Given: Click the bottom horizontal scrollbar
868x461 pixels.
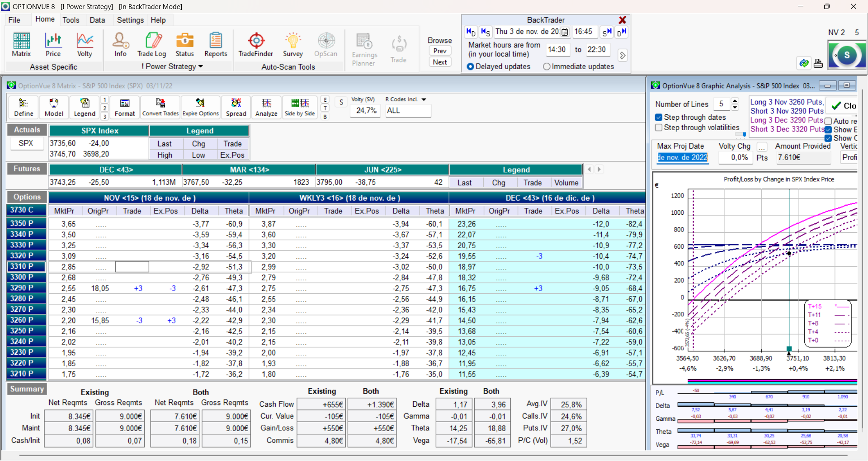Looking at the screenshot, I should [x=433, y=455].
